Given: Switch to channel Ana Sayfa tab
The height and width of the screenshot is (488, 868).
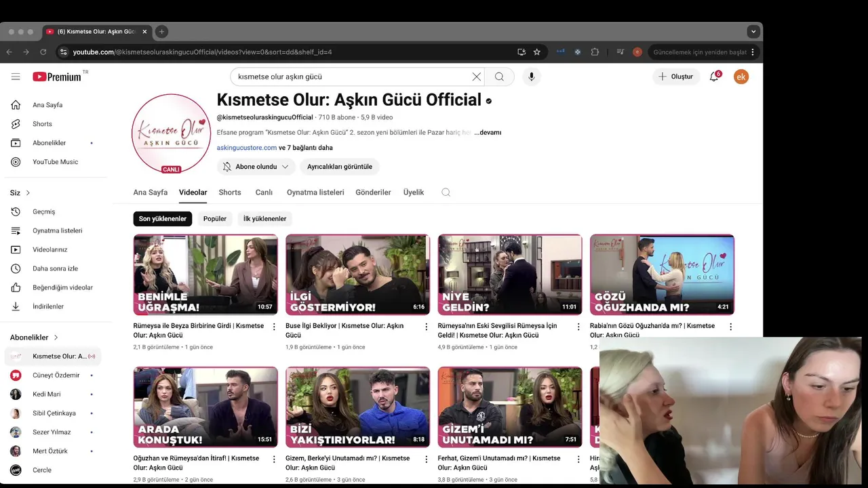Looking at the screenshot, I should pos(151,192).
